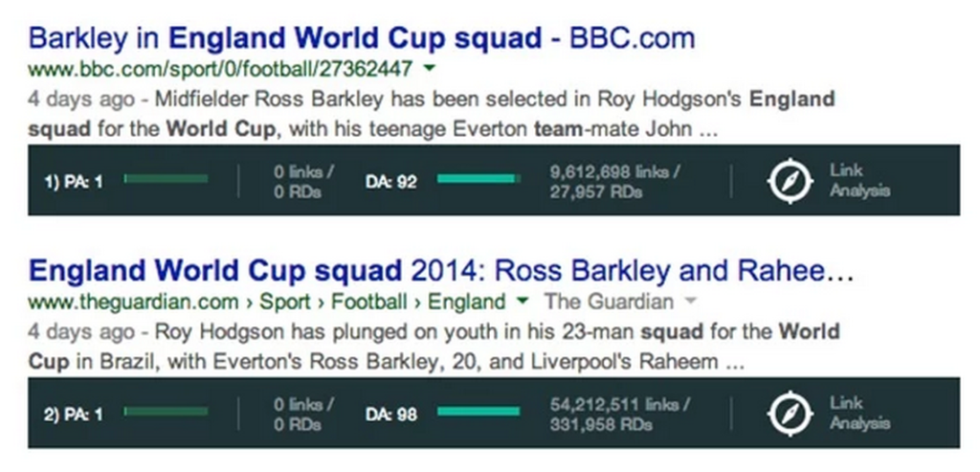The height and width of the screenshot is (472, 980).
Task: Click 'The Guardian' publisher label
Action: tap(609, 302)
